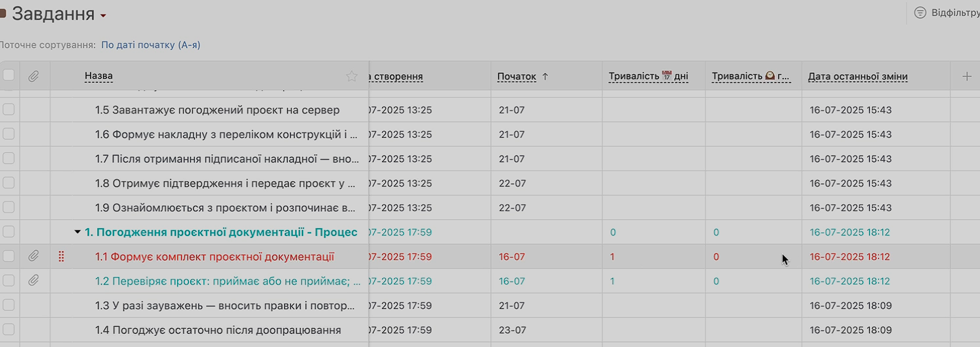Viewport: 980px width, 347px height.
Task: Click the start date 23-07 of task 1.4
Action: (x=512, y=330)
